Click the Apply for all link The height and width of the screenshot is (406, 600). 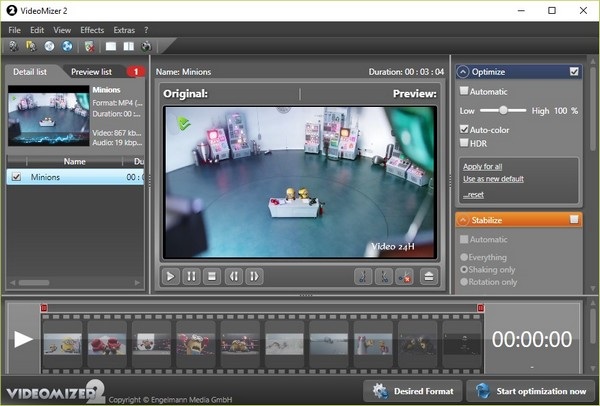[x=482, y=166]
